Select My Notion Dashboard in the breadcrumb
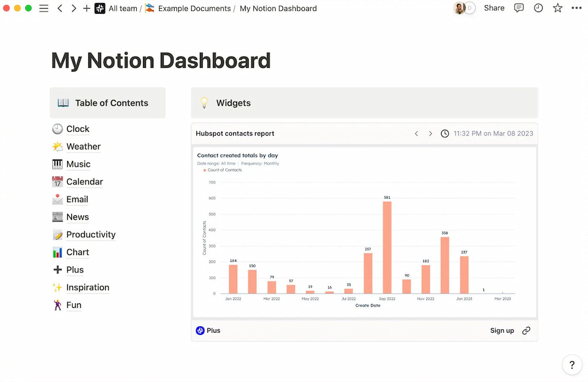The image size is (588, 382). pos(278,8)
